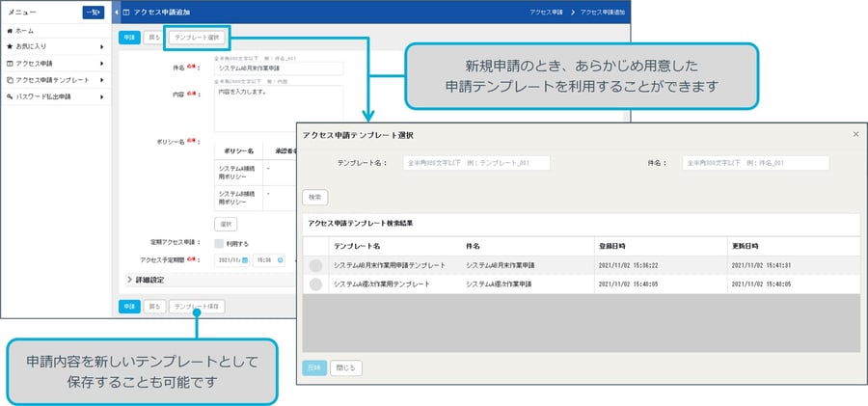Collapse the sidebar with the header arrow
This screenshot has width=868, height=406.
tap(117, 13)
